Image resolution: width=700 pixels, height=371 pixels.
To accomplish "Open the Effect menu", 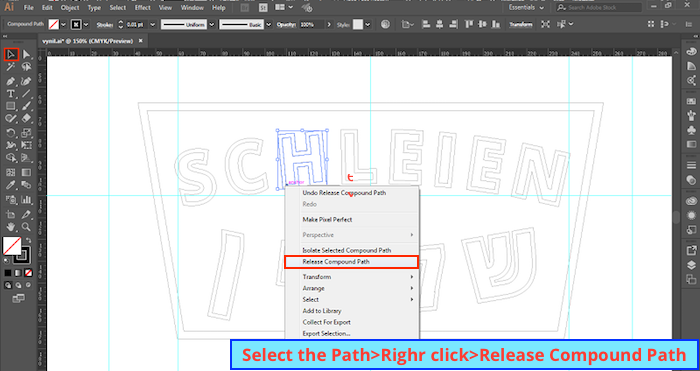I will click(x=142, y=8).
